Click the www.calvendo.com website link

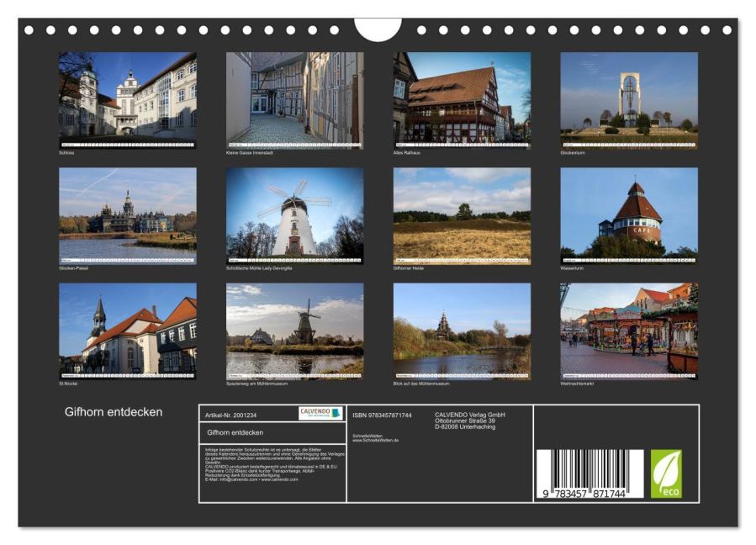[282, 479]
